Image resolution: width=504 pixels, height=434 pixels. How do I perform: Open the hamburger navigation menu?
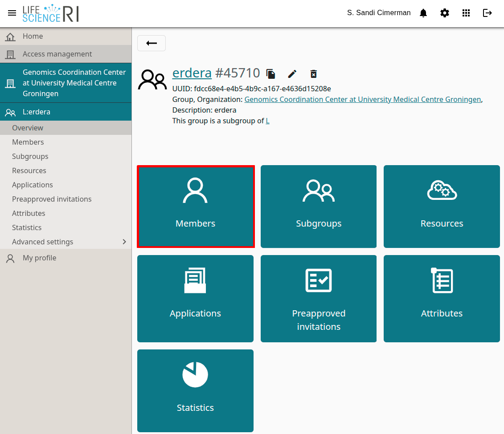point(12,13)
